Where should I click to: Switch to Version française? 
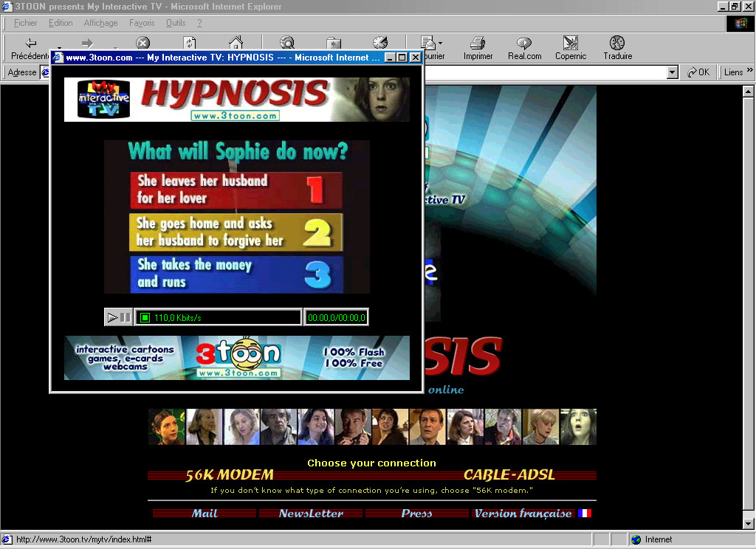(x=523, y=514)
